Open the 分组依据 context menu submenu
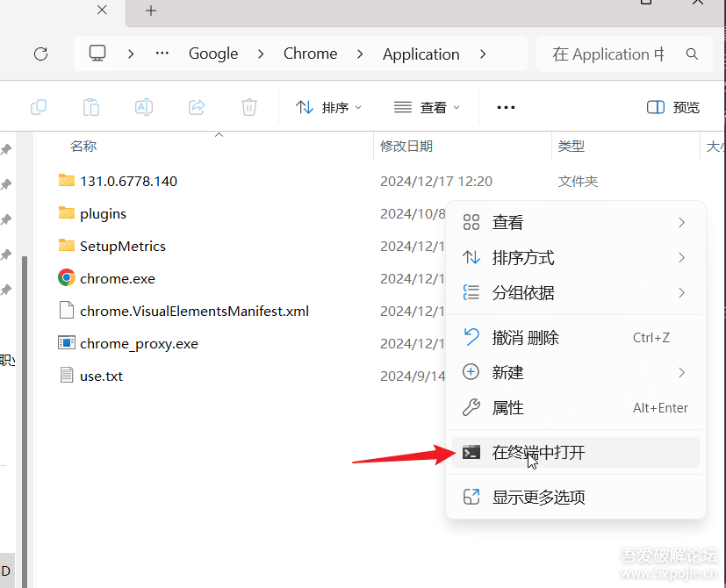The height and width of the screenshot is (588, 726). 576,292
